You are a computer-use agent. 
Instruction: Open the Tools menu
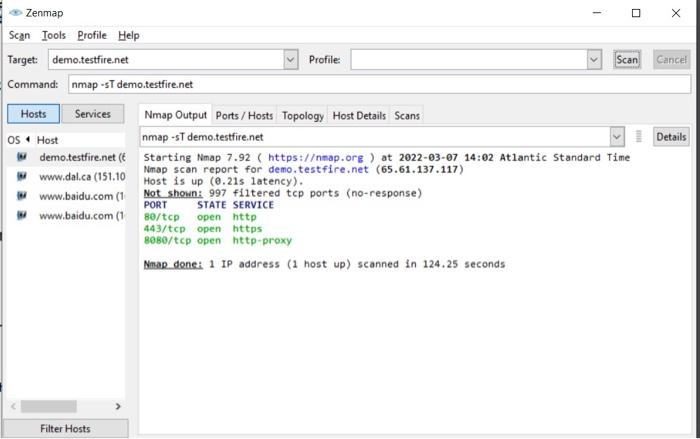54,35
